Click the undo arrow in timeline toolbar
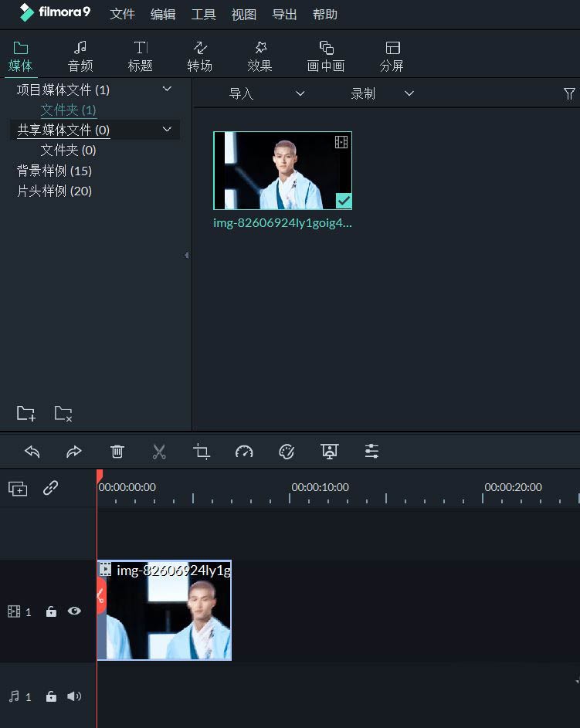The image size is (580, 728). point(32,452)
